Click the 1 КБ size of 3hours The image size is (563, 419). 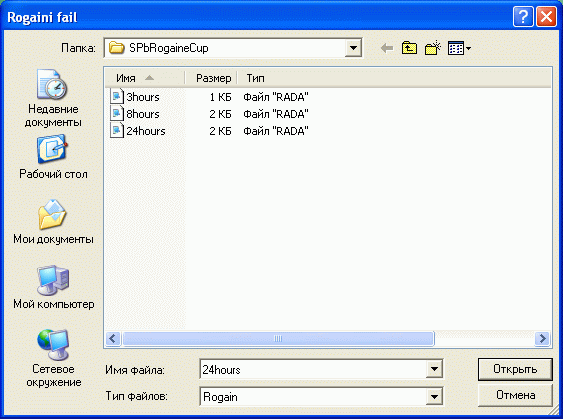pyautogui.click(x=220, y=97)
